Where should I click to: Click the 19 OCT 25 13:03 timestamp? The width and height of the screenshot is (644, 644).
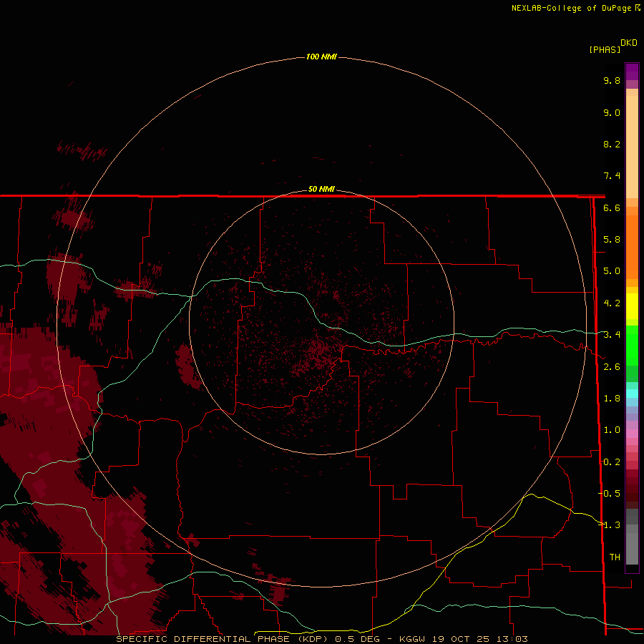(479, 639)
